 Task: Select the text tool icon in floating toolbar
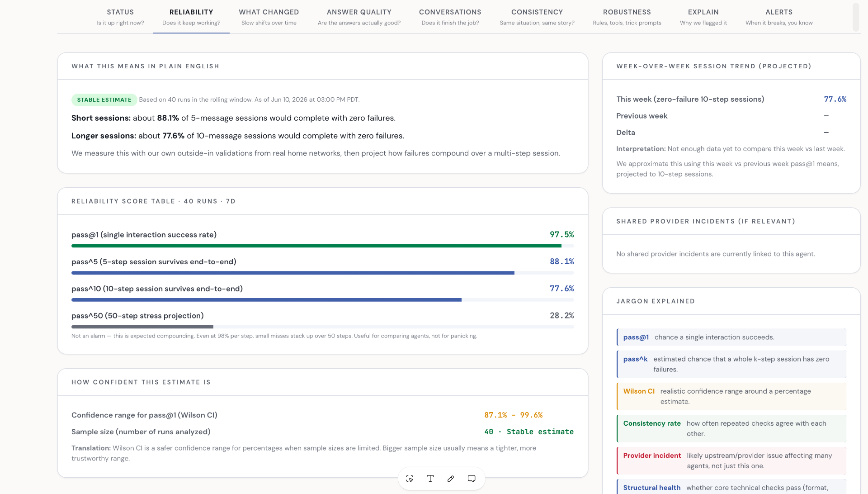coord(430,479)
